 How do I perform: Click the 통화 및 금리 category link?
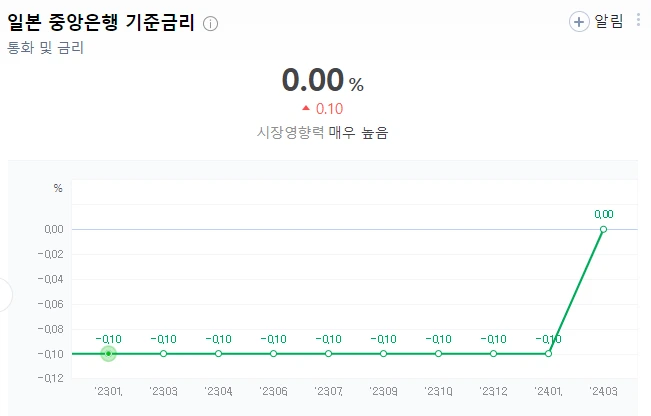[46, 48]
